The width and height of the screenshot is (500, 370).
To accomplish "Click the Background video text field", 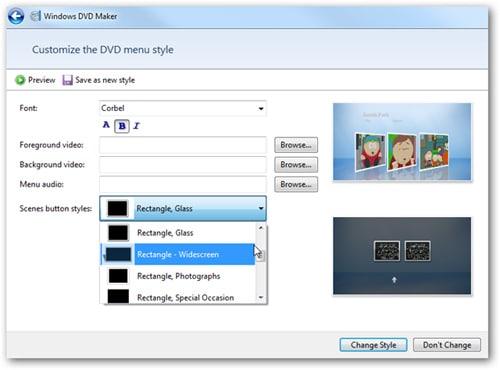I will [x=183, y=165].
